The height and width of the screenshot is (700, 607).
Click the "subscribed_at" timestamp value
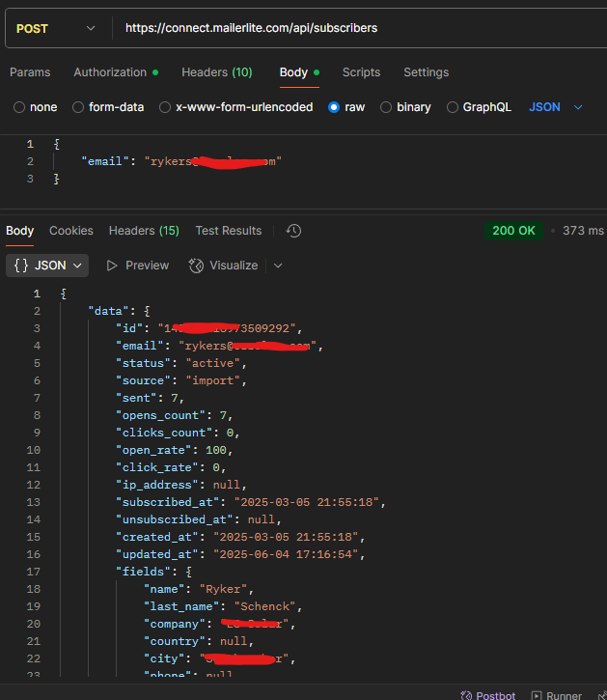tap(307, 502)
